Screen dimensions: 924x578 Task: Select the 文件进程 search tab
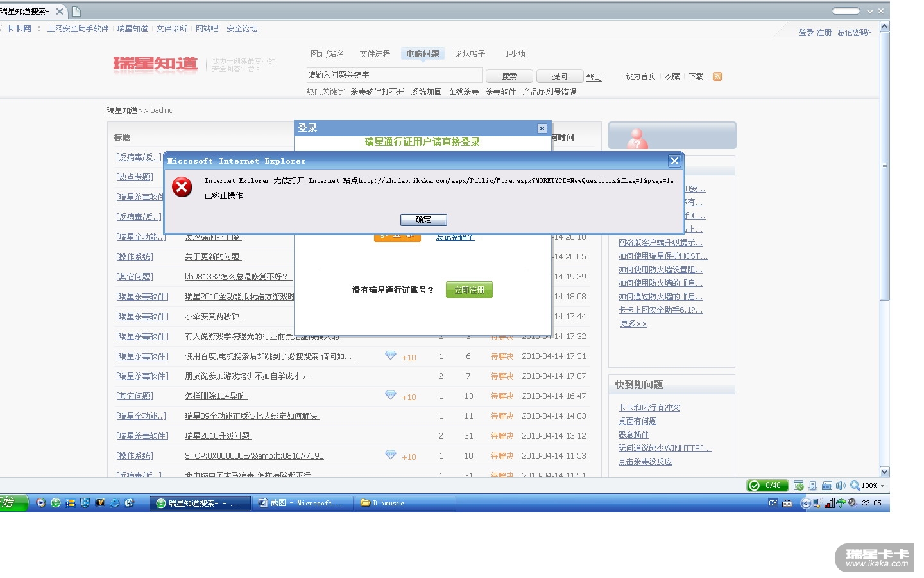pos(375,54)
